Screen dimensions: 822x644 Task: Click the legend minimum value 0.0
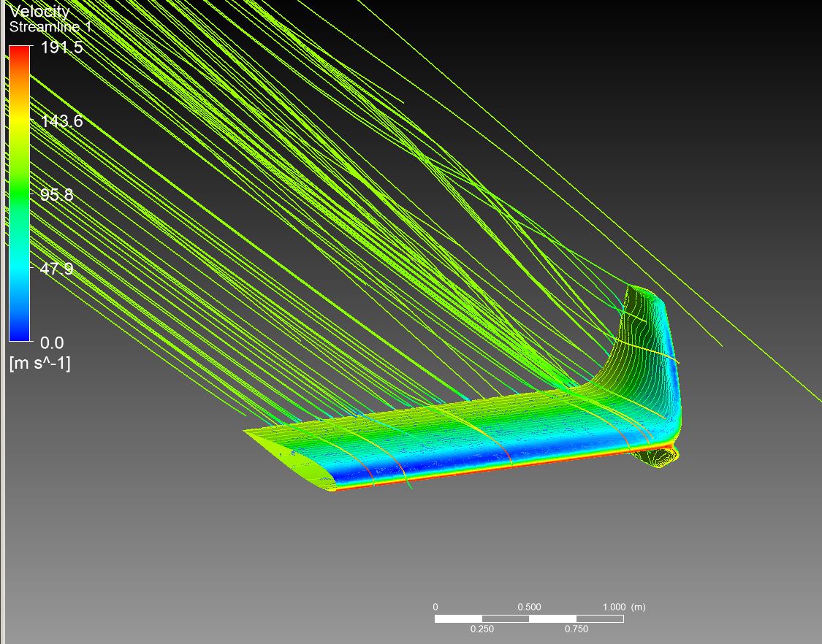point(52,342)
